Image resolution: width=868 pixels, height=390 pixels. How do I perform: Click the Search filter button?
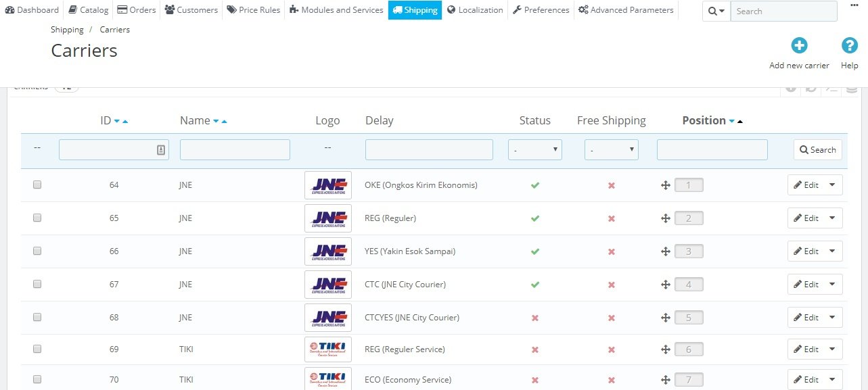tap(817, 150)
